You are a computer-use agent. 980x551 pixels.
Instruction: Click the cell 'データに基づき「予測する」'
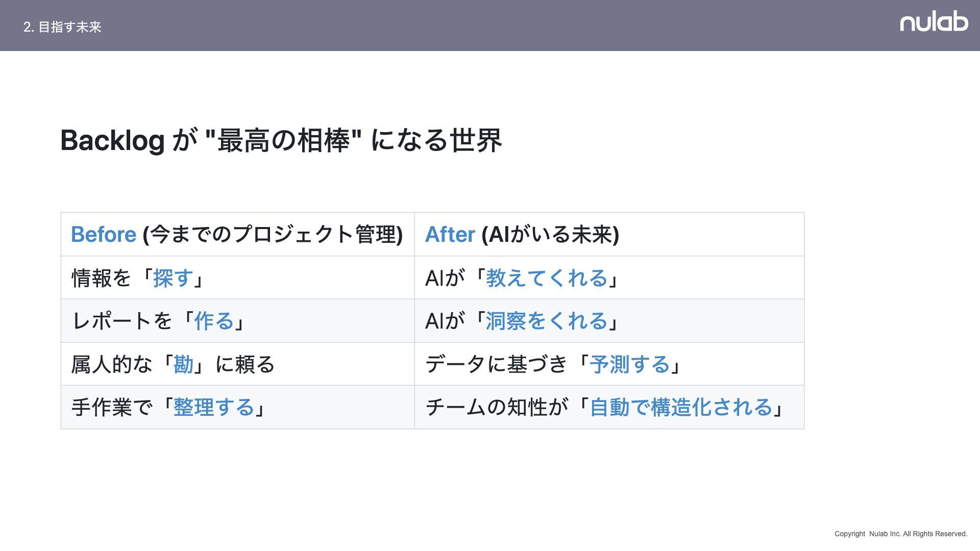tap(609, 364)
